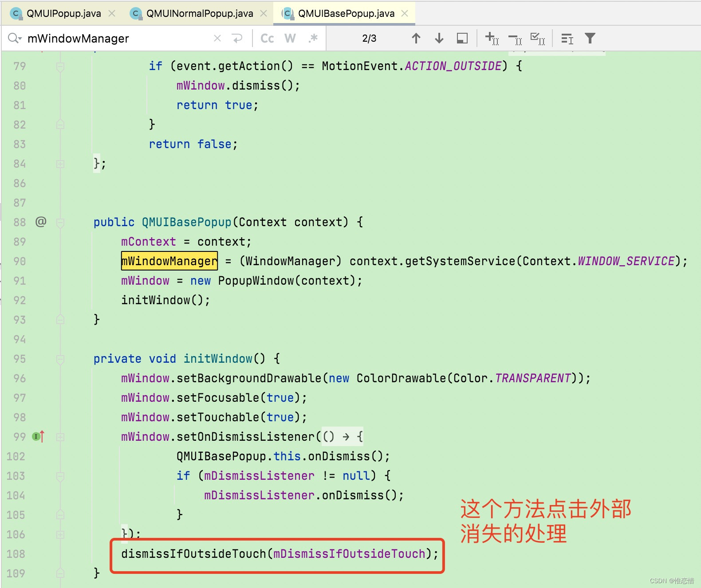Click the implements gutter icon on line 99
Viewport: 701px width, 588px height.
38,436
